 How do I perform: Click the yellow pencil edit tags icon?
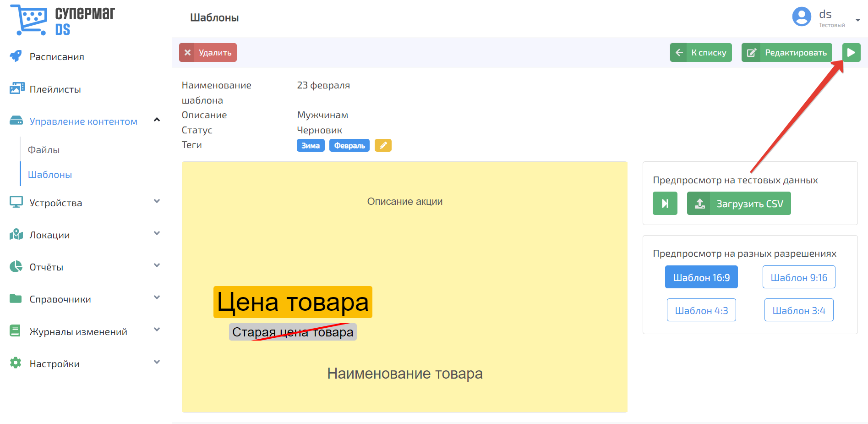pos(383,145)
